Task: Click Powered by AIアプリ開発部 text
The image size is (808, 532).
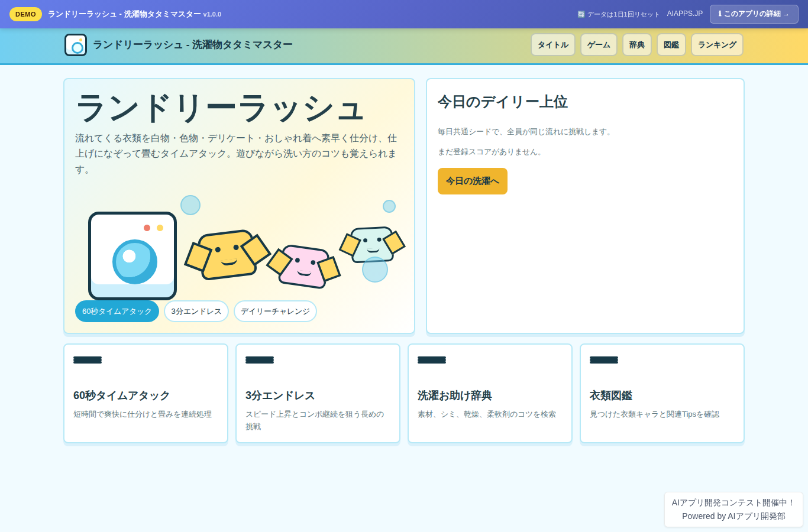Action: pyautogui.click(x=733, y=516)
